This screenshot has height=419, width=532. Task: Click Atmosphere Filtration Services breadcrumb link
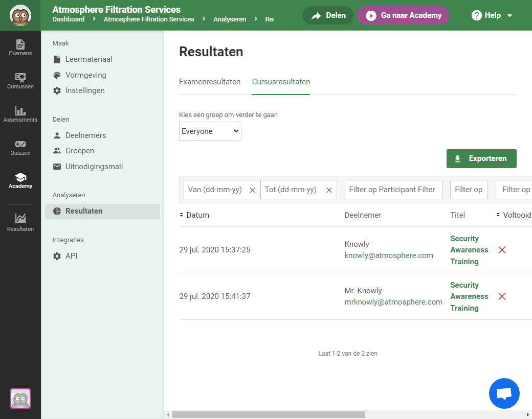click(149, 19)
